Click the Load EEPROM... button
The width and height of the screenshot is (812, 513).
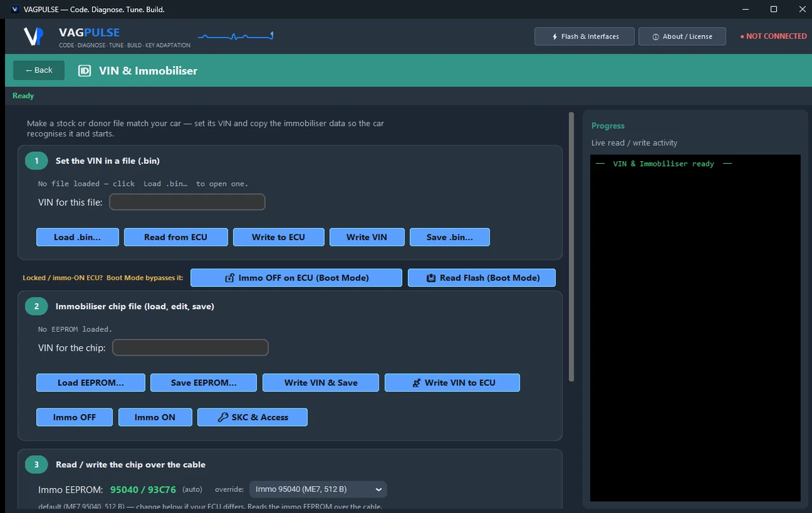[x=91, y=383]
